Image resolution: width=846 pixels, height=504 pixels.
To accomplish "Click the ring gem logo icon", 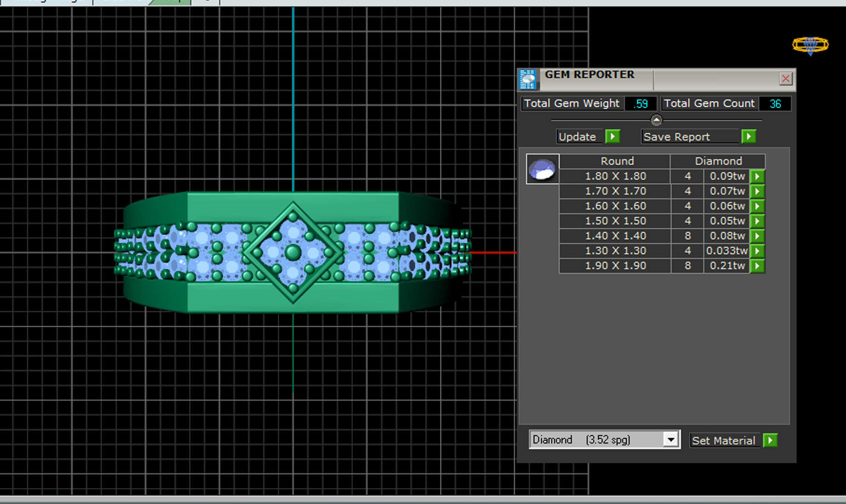I will [x=810, y=45].
